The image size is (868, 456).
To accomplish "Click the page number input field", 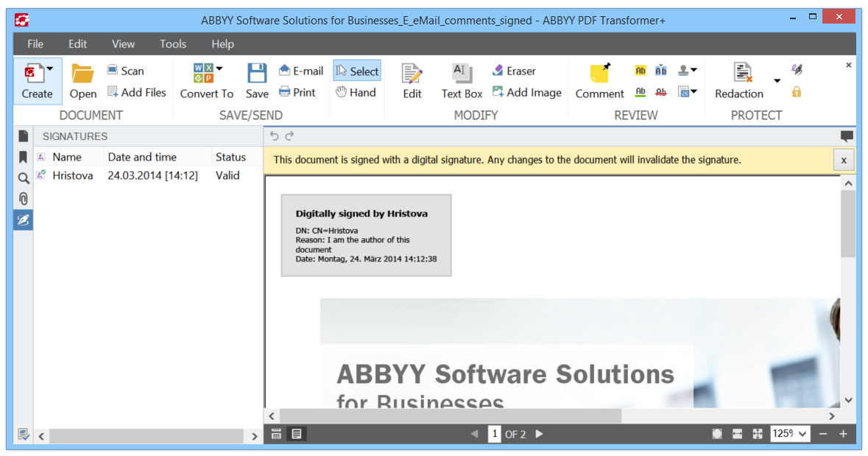I will tap(494, 434).
